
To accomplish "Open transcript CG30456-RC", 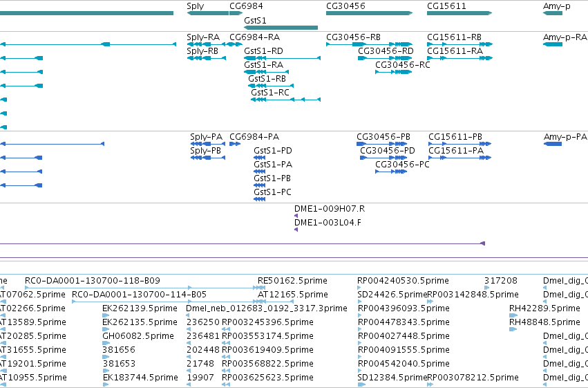I will (402, 65).
